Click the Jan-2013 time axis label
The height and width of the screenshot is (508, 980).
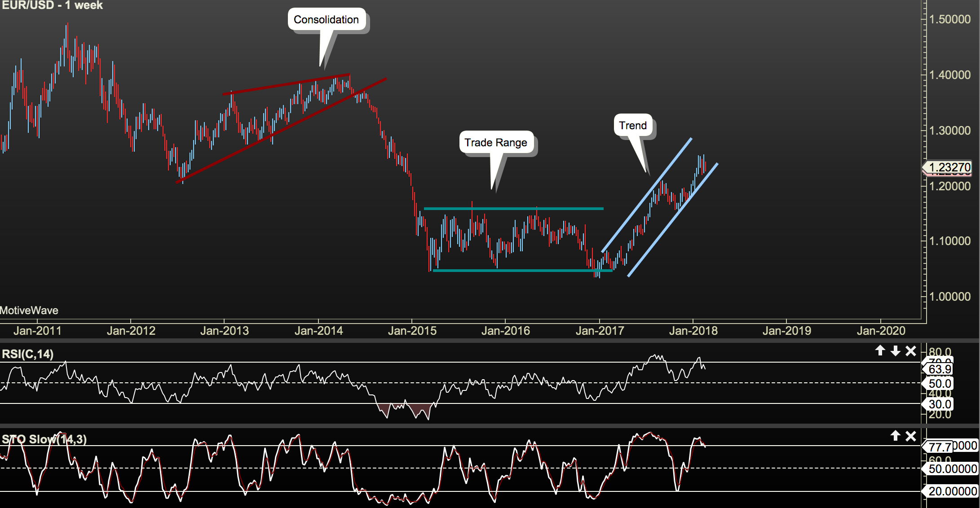225,331
